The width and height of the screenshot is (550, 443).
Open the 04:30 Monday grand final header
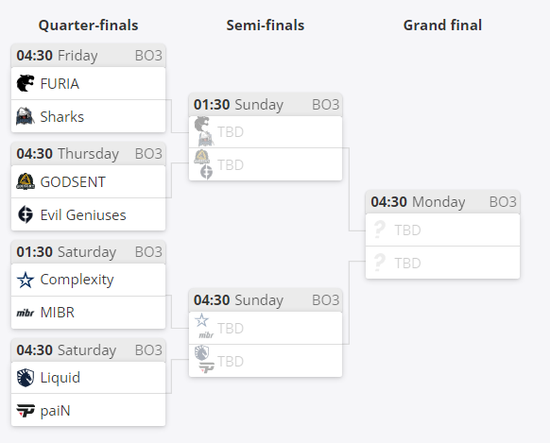[x=443, y=202]
